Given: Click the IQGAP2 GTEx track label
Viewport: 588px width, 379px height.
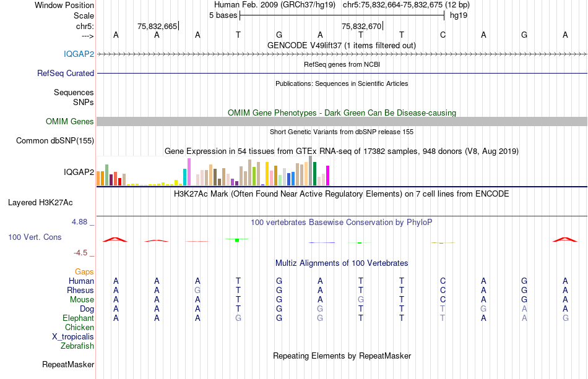Looking at the screenshot, I should (x=79, y=172).
